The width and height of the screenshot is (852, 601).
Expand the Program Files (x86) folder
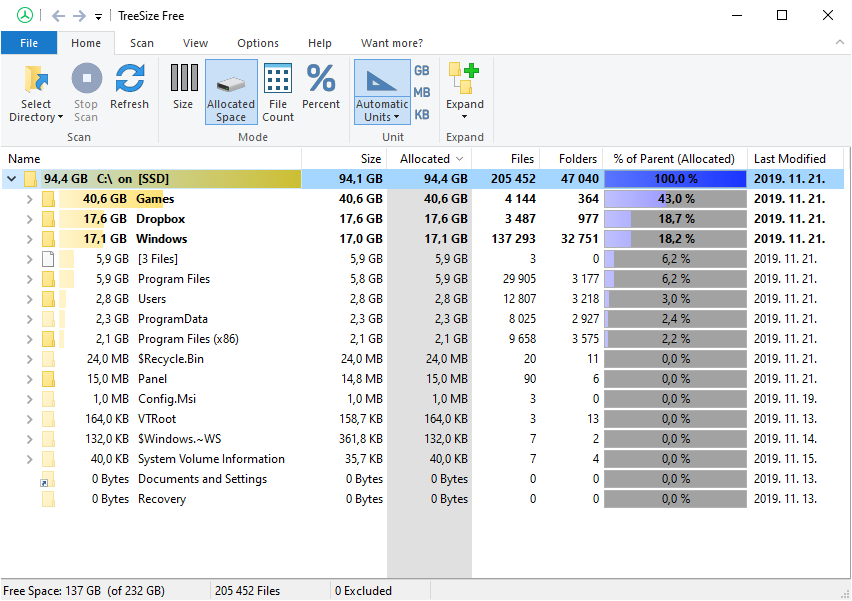[30, 339]
